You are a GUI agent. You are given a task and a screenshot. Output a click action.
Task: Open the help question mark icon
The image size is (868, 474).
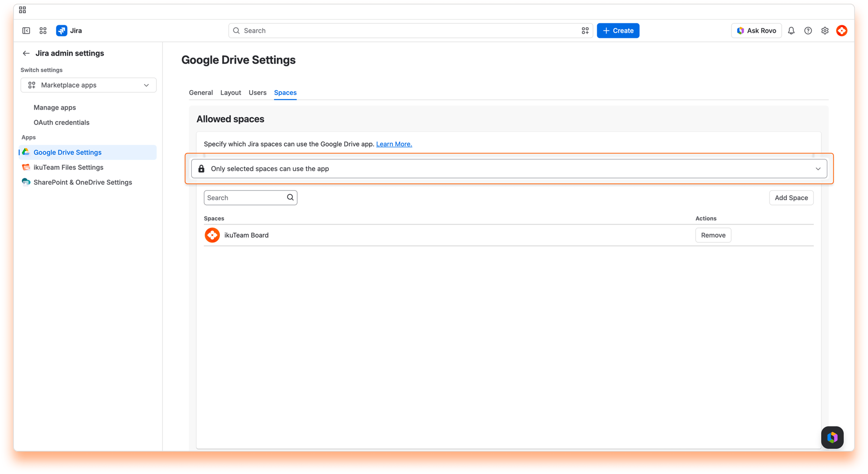click(x=808, y=31)
